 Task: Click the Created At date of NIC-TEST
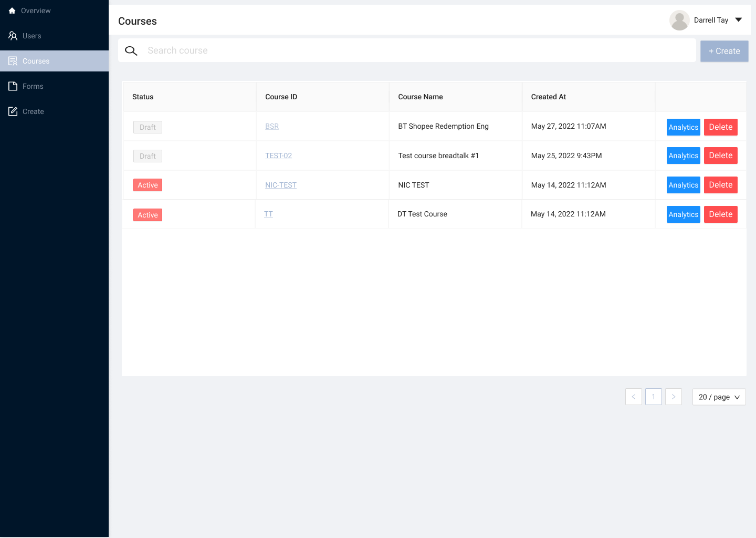click(x=569, y=185)
